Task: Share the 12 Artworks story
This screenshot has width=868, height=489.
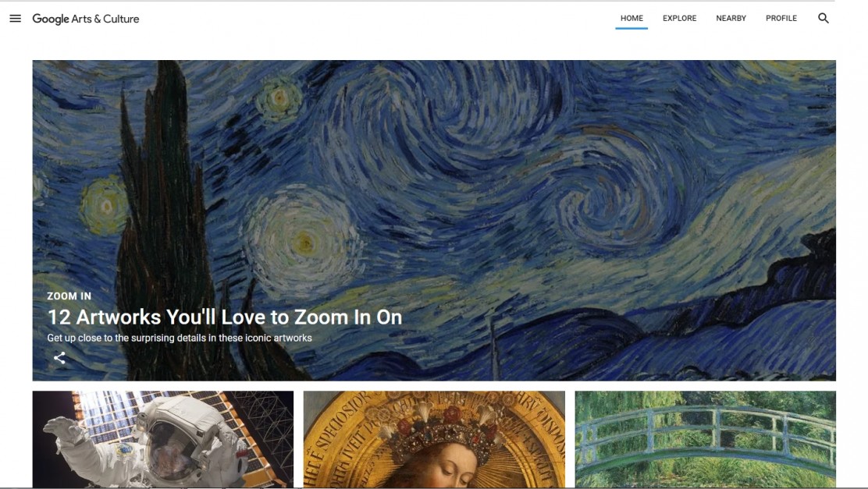Action: coord(59,358)
